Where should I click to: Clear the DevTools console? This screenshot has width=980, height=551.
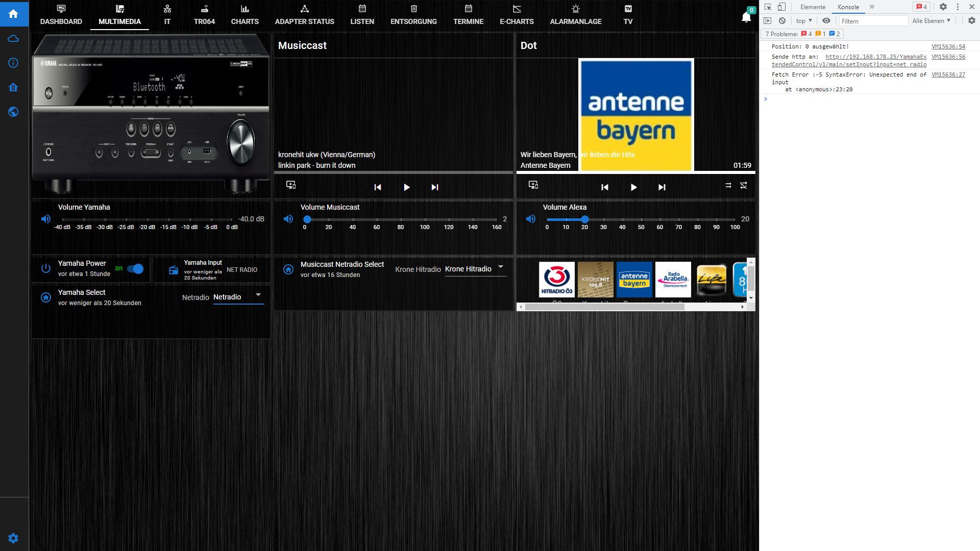[782, 21]
